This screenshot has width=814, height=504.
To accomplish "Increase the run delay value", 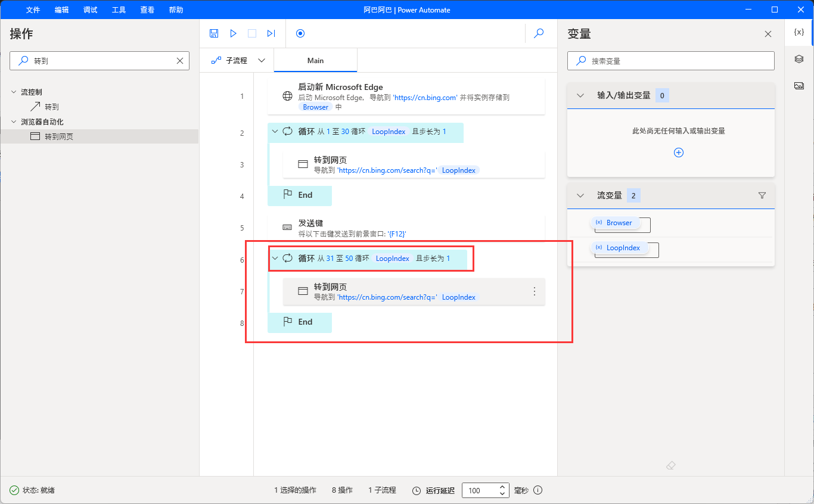I will pos(502,487).
